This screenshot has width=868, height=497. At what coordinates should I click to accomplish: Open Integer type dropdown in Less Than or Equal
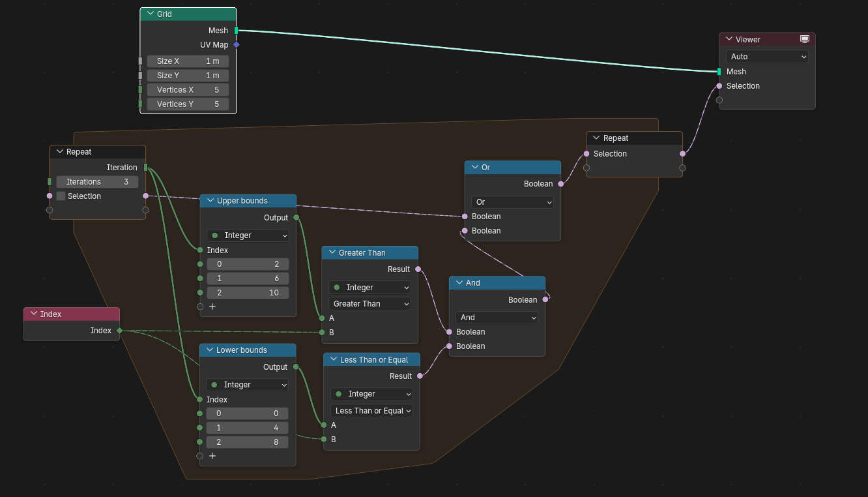coord(371,394)
